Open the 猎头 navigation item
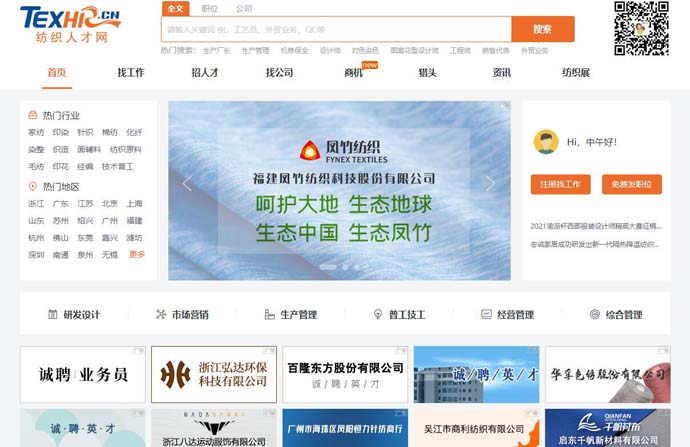The width and height of the screenshot is (690, 447). pyautogui.click(x=427, y=73)
